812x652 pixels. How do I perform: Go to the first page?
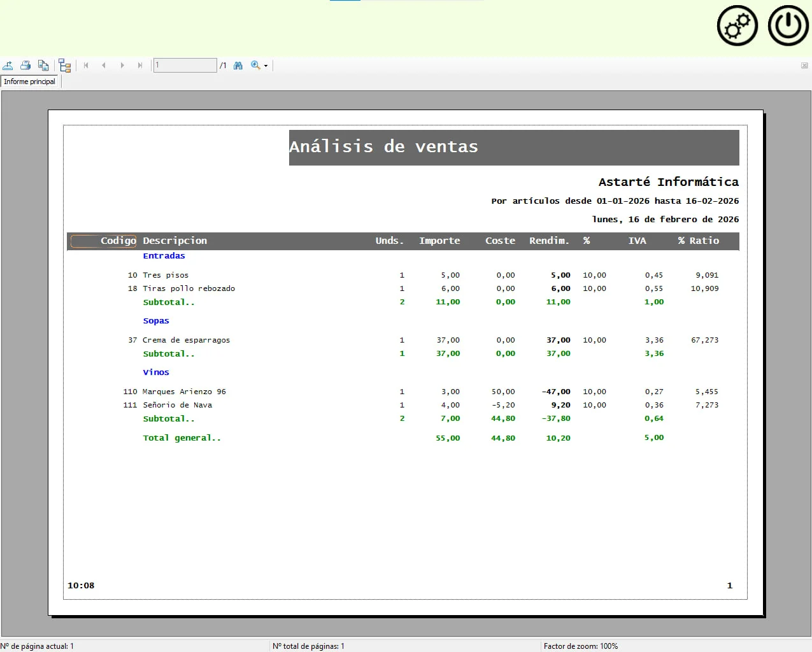(86, 66)
